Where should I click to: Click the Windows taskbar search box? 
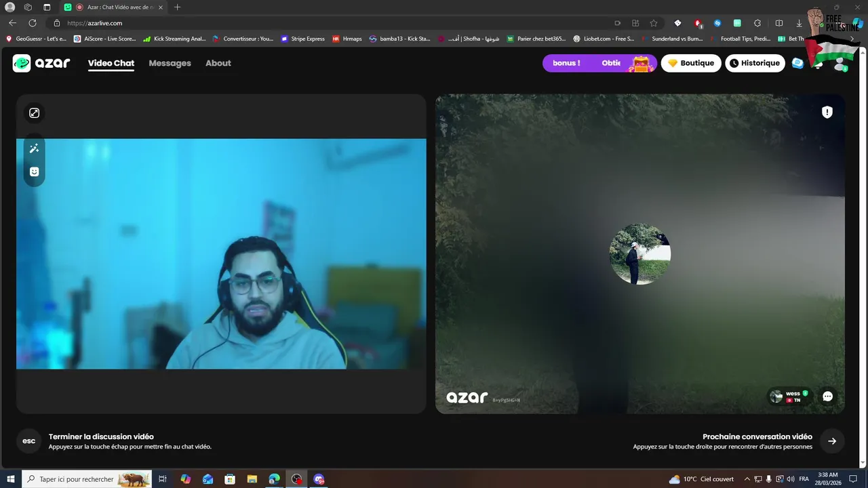click(87, 479)
